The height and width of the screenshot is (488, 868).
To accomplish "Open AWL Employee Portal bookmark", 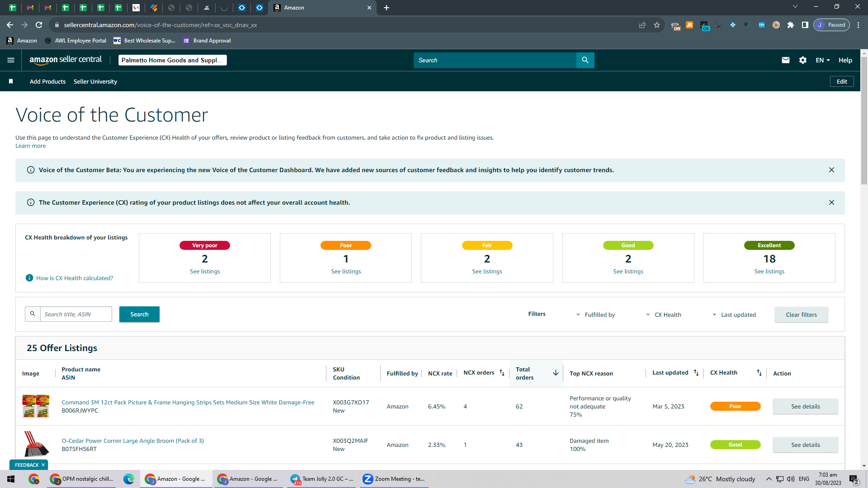I will pos(75,41).
